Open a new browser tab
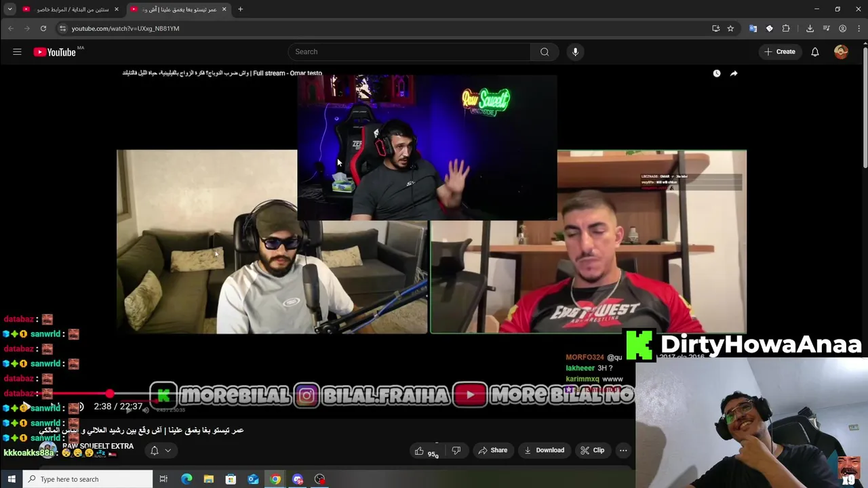 [240, 9]
